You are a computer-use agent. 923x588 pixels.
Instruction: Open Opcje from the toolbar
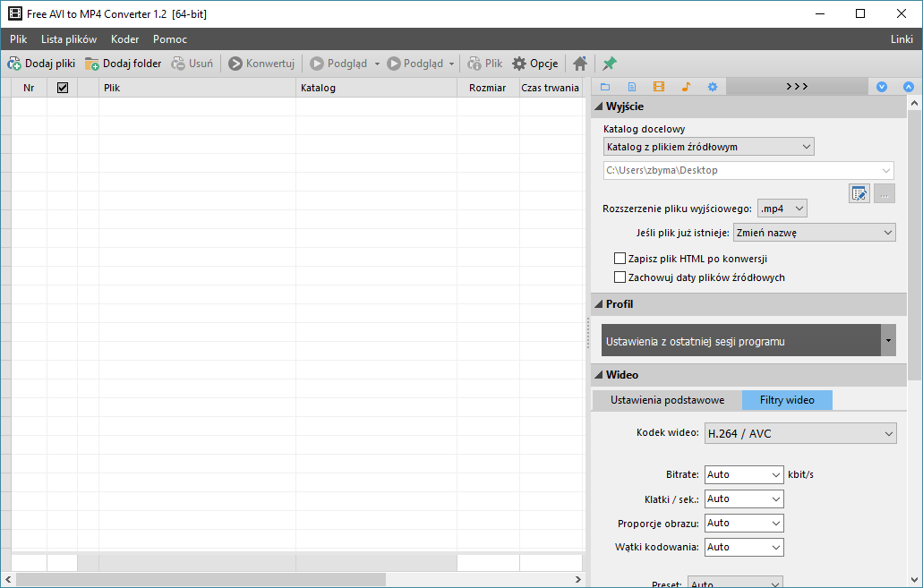click(x=535, y=64)
